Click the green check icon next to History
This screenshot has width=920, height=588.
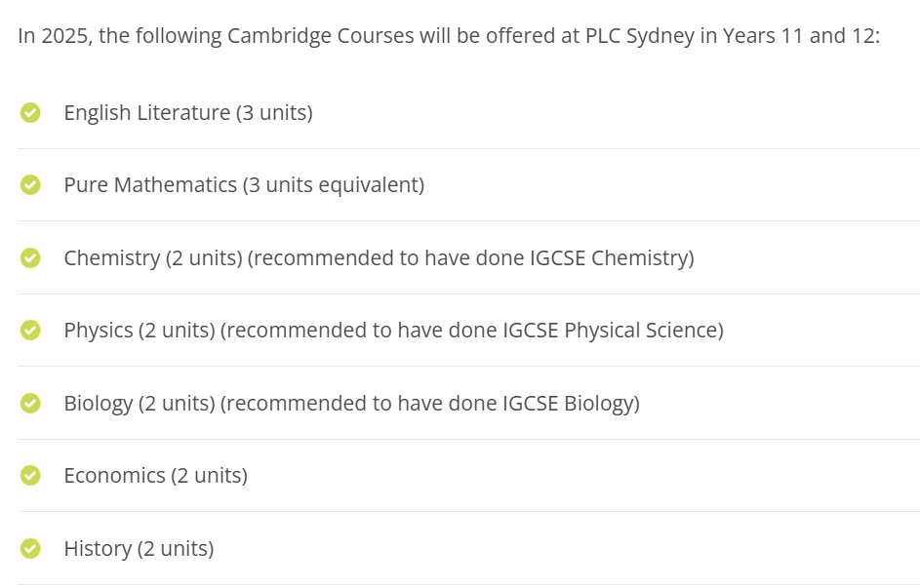(x=30, y=549)
